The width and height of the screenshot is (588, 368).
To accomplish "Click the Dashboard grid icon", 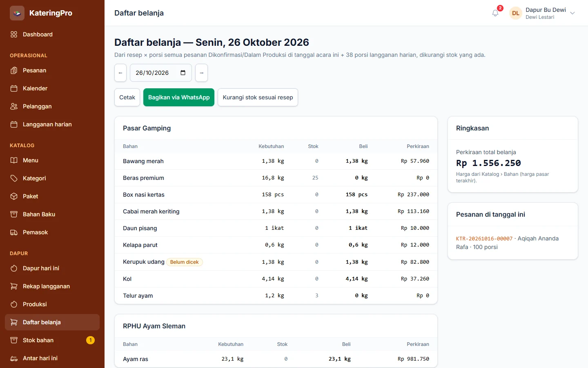I will [x=14, y=34].
